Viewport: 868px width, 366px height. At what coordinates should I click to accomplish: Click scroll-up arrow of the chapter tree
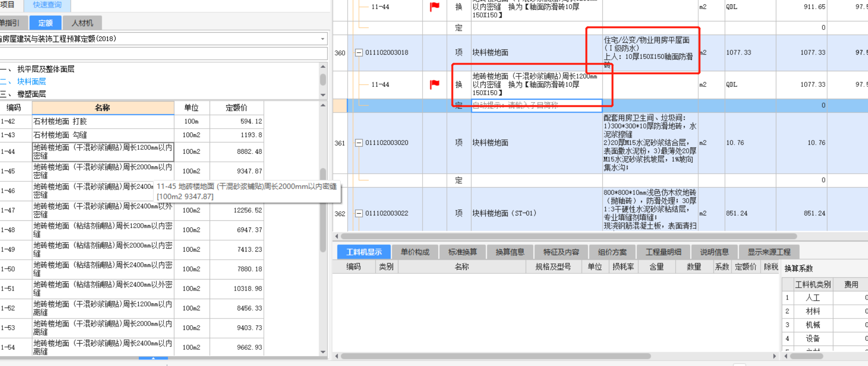(x=323, y=67)
